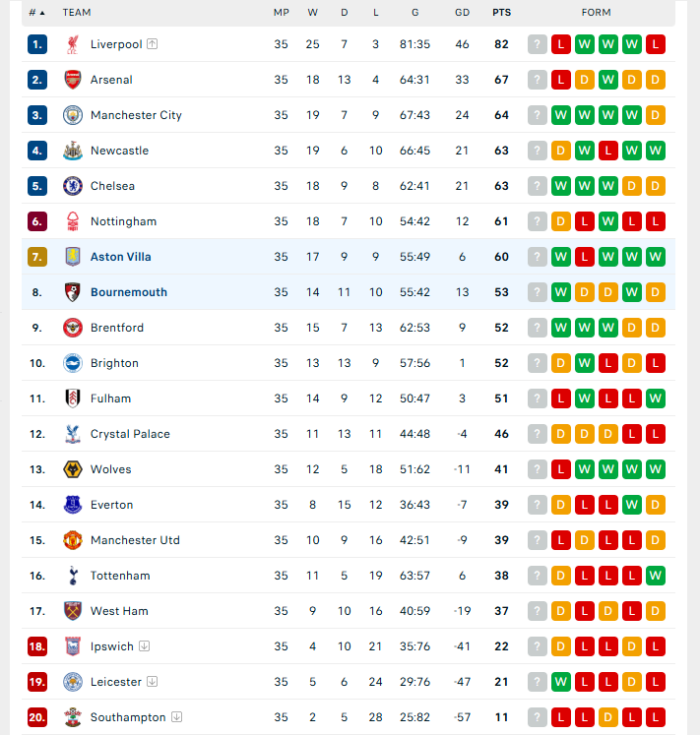The image size is (700, 735).
Task: Click the relegation arrow icon beside Southampton
Action: (176, 716)
